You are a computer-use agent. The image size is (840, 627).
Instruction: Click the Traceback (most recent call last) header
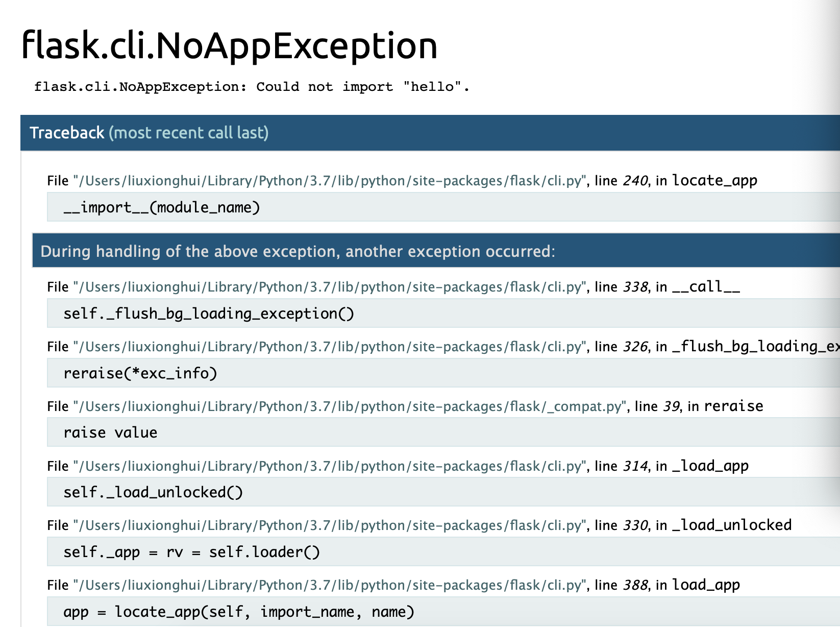point(430,133)
